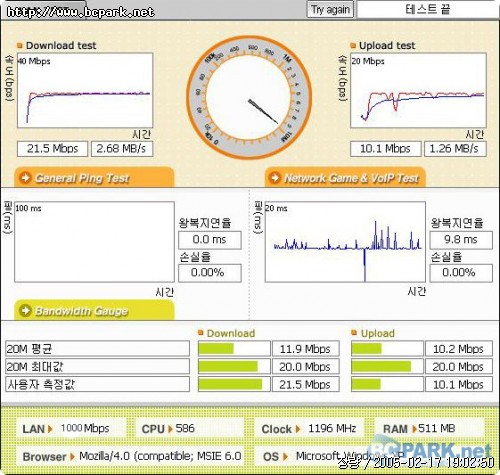
Task: Click the VoIP test latency graph
Action: point(345,242)
